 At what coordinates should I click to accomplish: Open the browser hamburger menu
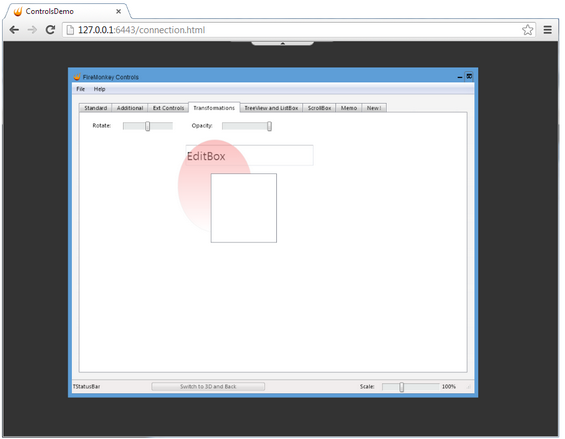click(x=547, y=30)
